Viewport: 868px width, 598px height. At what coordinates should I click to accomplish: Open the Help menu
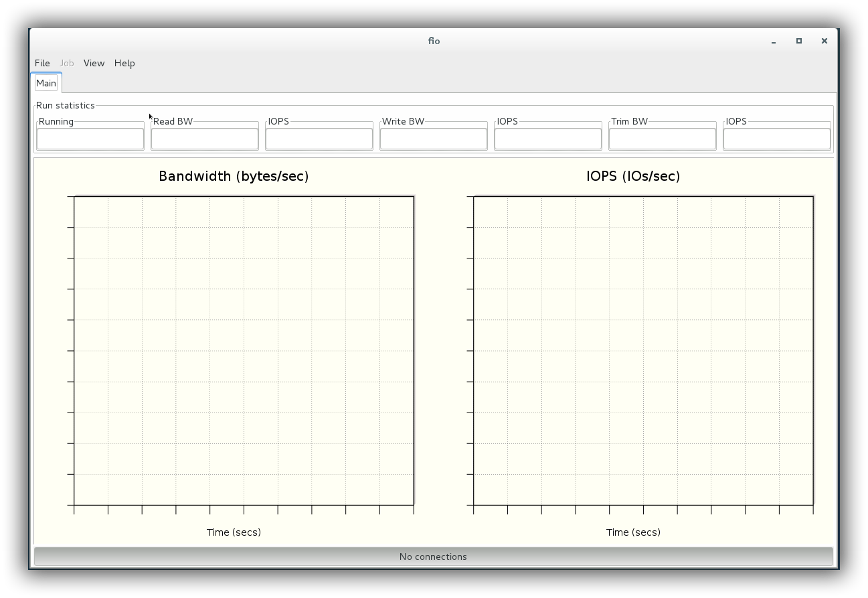pyautogui.click(x=124, y=63)
